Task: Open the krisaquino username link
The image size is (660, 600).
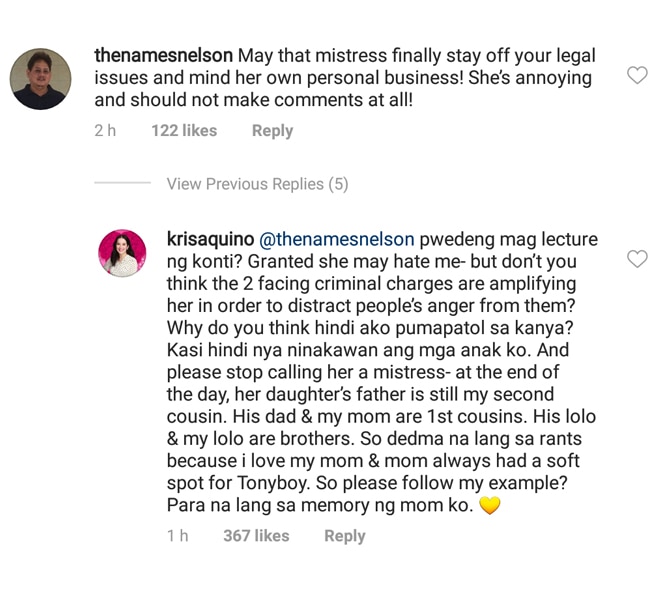Action: coord(210,239)
